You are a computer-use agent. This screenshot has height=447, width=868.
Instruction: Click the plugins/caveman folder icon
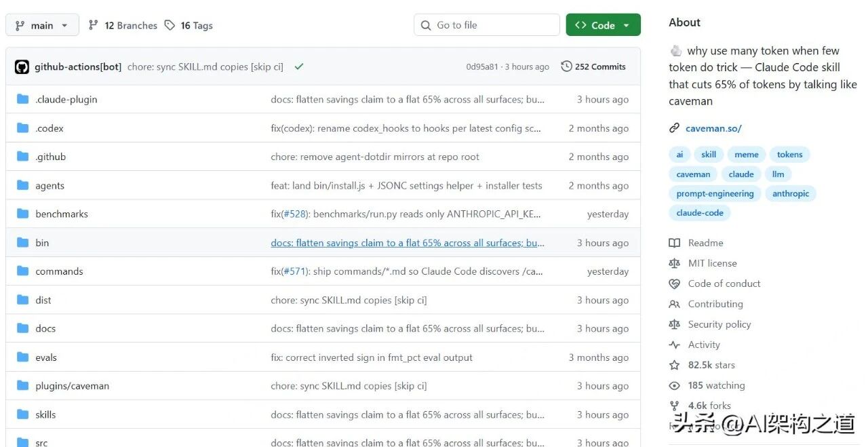pos(23,385)
